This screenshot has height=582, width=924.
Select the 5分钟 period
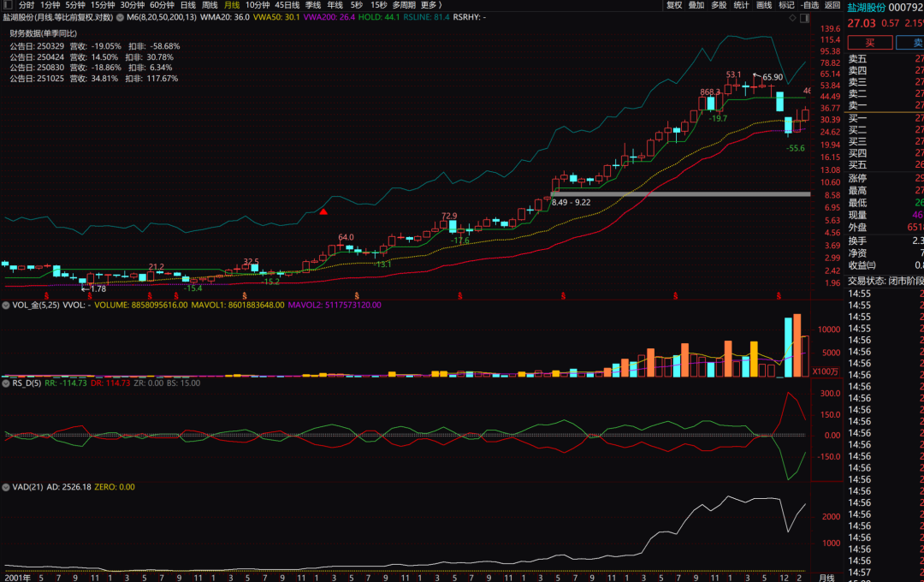pos(75,5)
